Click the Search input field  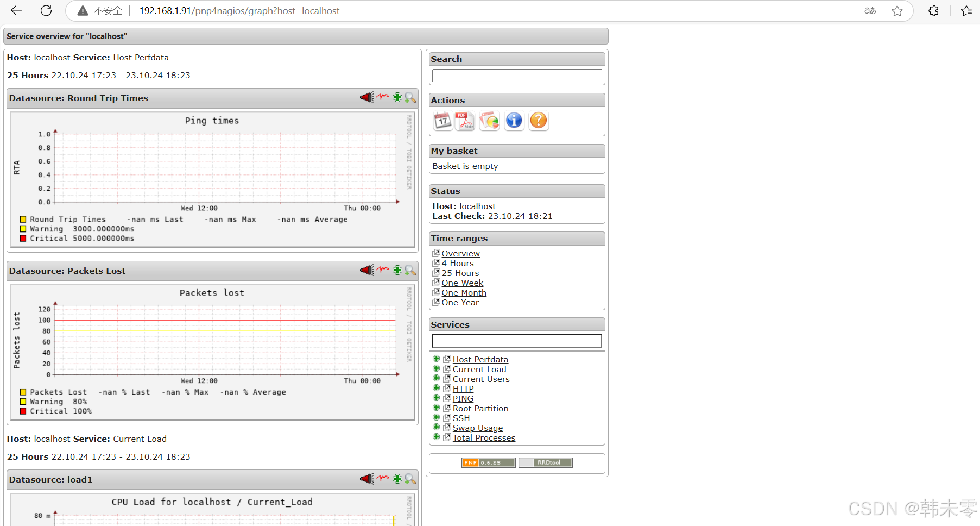517,75
